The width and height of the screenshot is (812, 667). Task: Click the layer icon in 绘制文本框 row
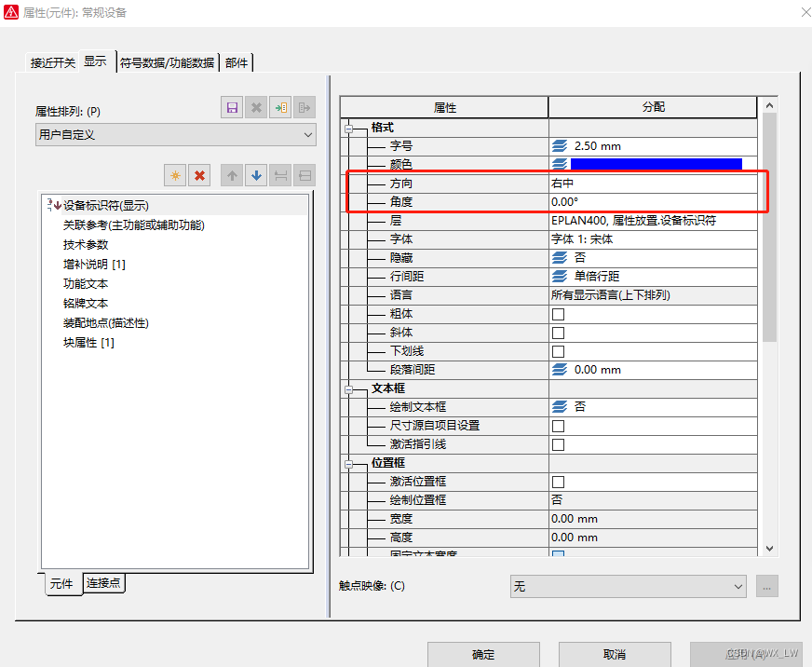point(560,407)
